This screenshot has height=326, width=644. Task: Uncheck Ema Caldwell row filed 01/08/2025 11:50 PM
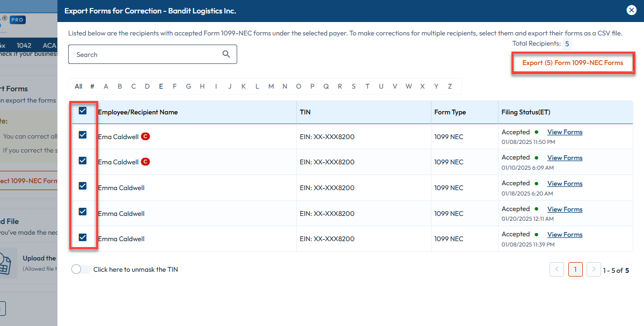(83, 135)
